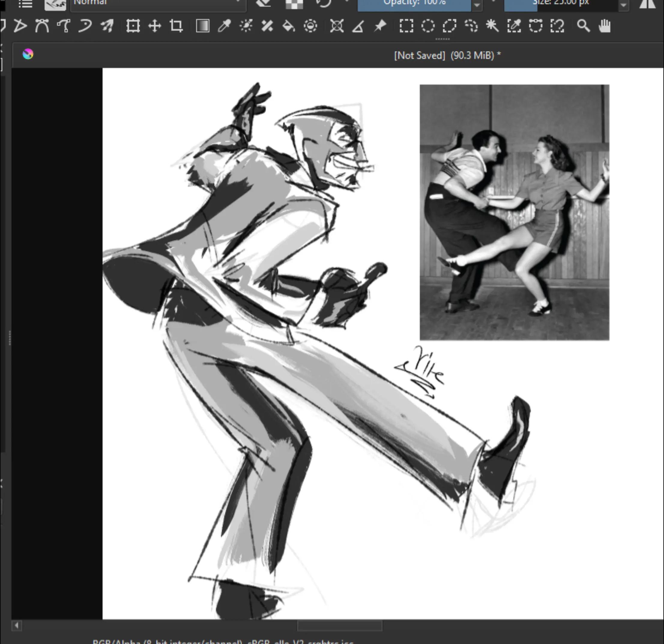The image size is (664, 644).
Task: Select the Fill bucket tool
Action: [x=289, y=26]
